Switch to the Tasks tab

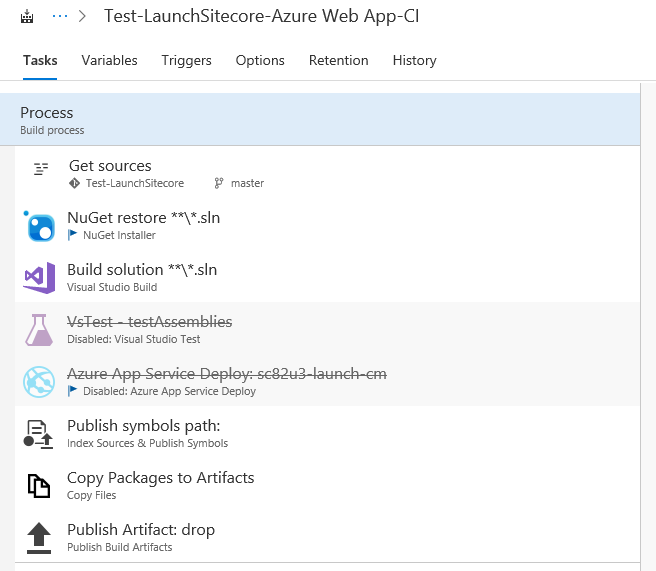(40, 61)
